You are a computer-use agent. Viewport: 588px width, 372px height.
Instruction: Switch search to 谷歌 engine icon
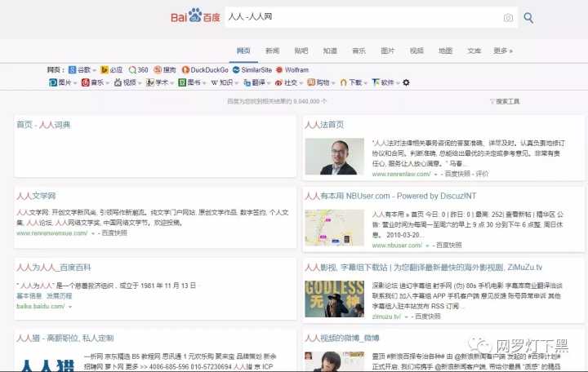click(x=73, y=69)
